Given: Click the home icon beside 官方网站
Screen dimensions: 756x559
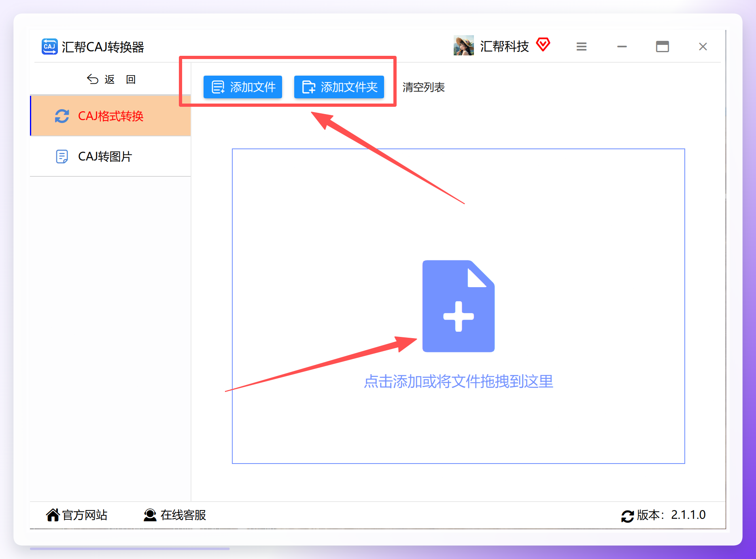Looking at the screenshot, I should [x=53, y=515].
